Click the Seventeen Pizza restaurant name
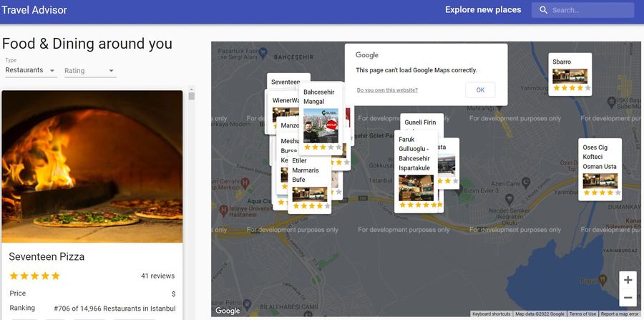Viewport: 644px width, 320px height. pos(47,257)
